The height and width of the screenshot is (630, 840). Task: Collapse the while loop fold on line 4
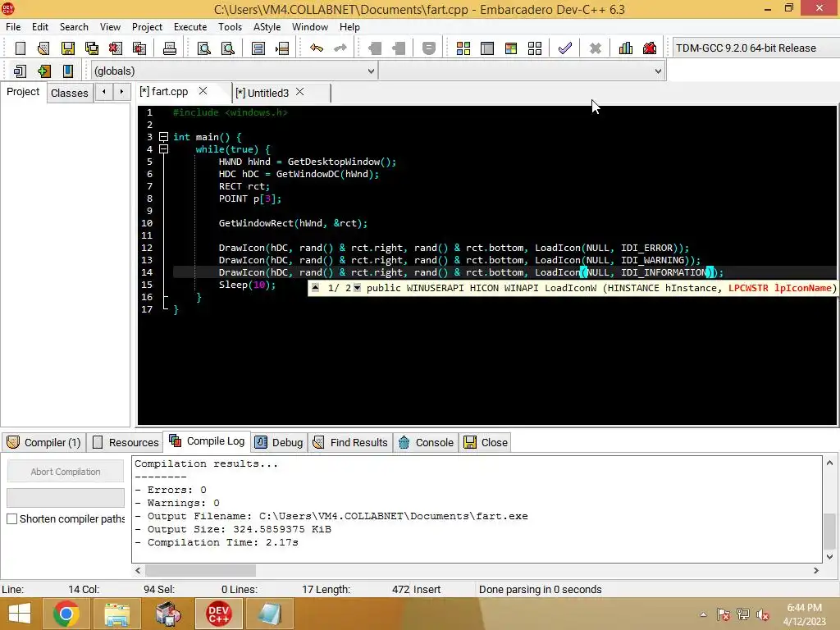tap(164, 149)
